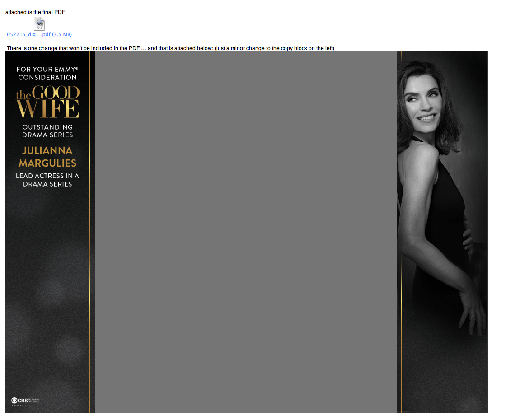Screen dimensions: 506x420
Task: Click the gold 'the GOOD WIFE' title logo
Action: click(47, 102)
